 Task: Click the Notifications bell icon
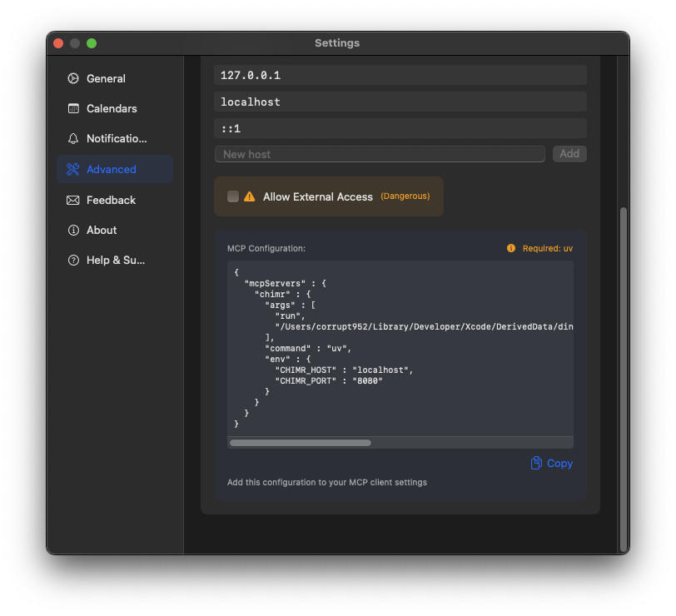click(73, 138)
